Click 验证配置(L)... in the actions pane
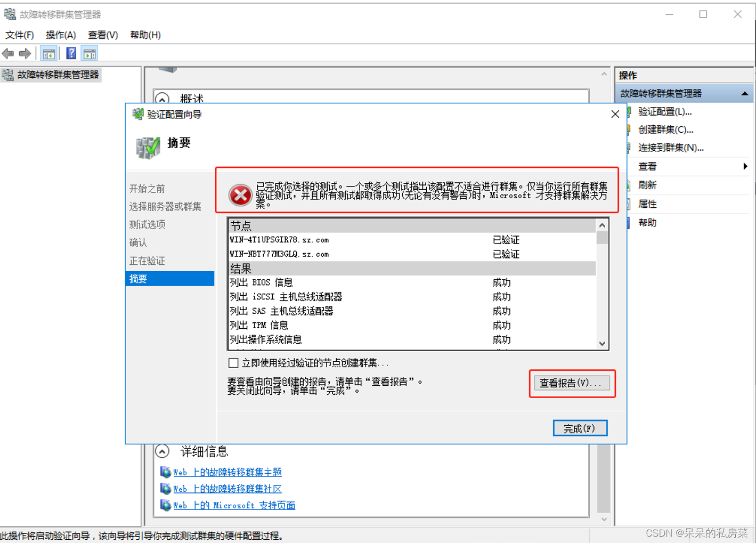 coord(665,112)
